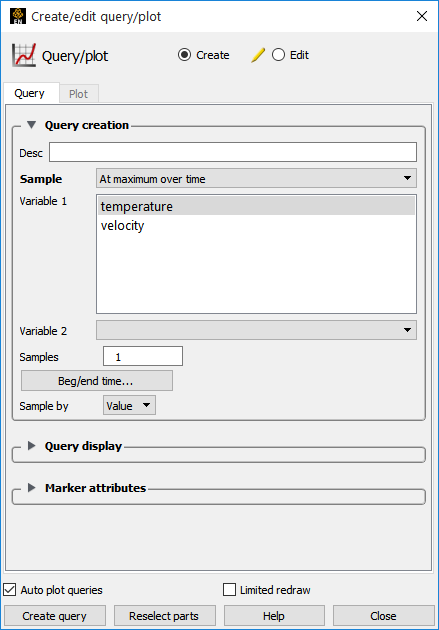Click the Create query button
439x630 pixels.
point(55,616)
